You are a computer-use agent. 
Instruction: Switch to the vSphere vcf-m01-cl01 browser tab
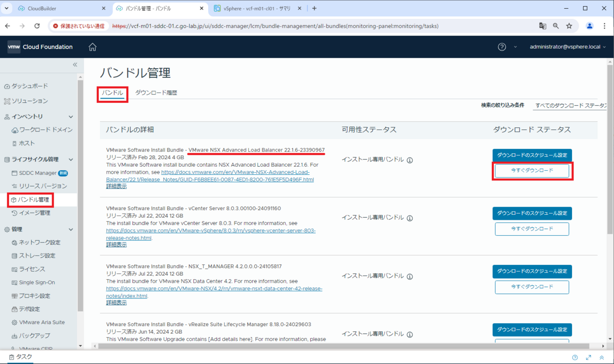point(257,8)
